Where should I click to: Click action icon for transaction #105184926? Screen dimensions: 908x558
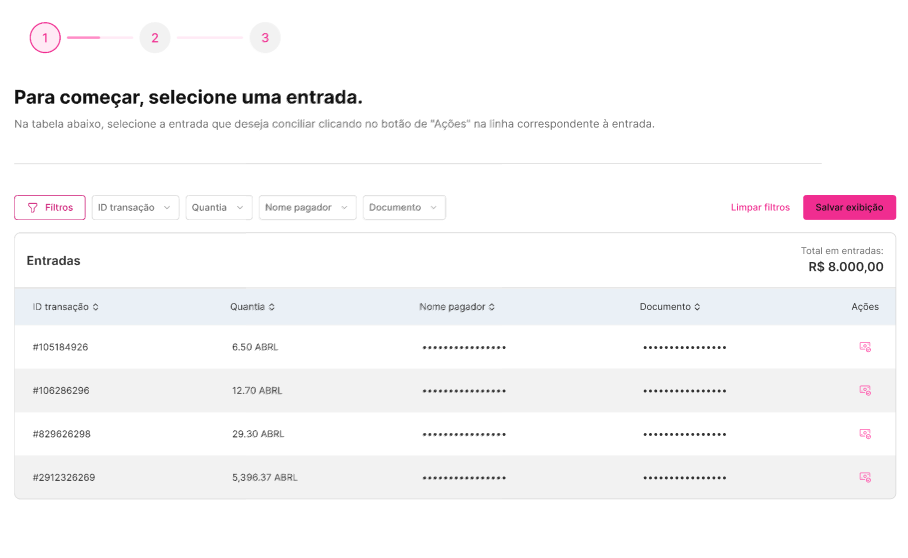pos(865,347)
